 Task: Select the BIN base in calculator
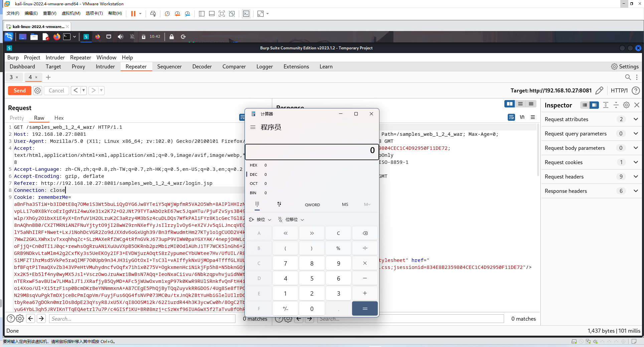tap(253, 193)
